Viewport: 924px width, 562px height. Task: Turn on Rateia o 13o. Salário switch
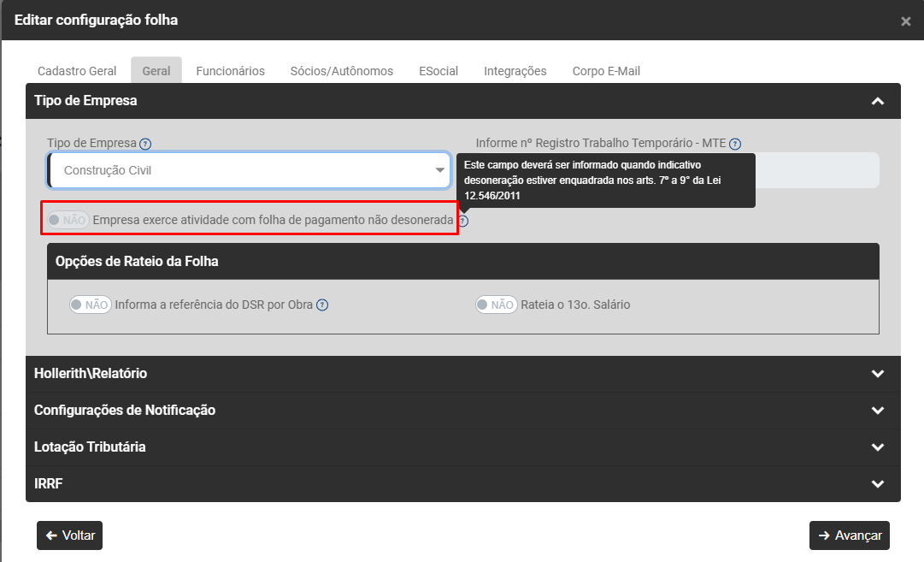pyautogui.click(x=496, y=305)
